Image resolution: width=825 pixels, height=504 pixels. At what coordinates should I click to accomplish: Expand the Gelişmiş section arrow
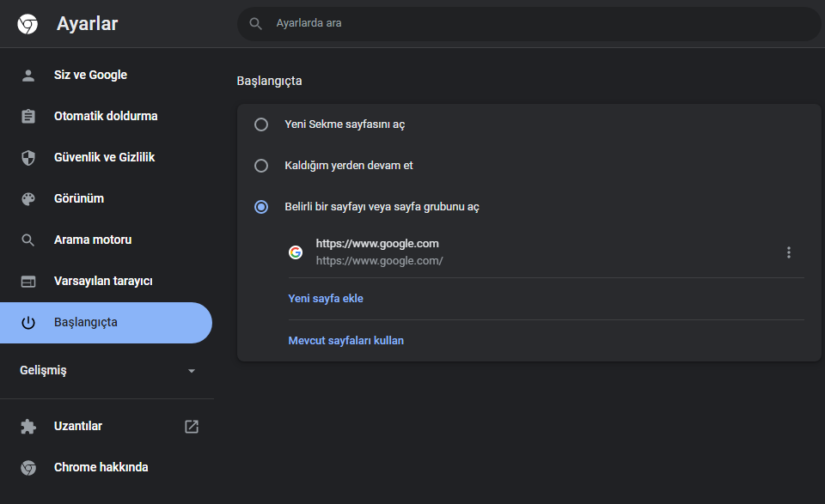pyautogui.click(x=192, y=371)
